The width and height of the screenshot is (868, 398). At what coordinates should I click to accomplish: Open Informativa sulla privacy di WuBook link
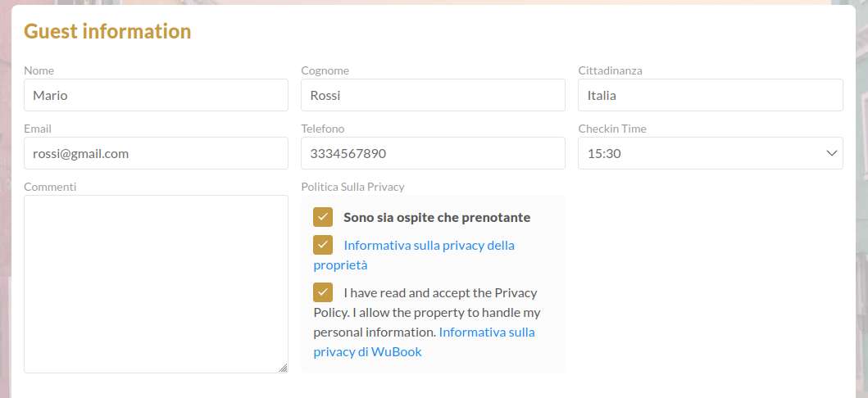(424, 342)
